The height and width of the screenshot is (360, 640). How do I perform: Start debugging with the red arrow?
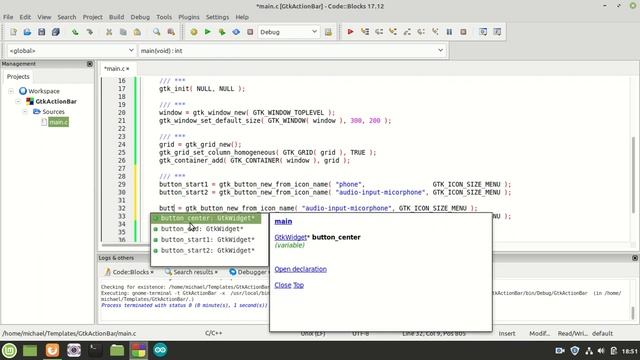350,32
